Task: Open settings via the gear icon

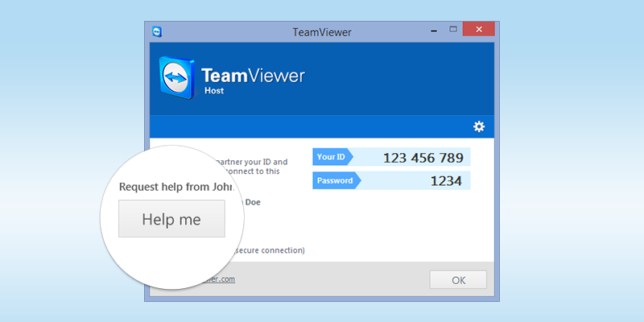Action: click(479, 126)
